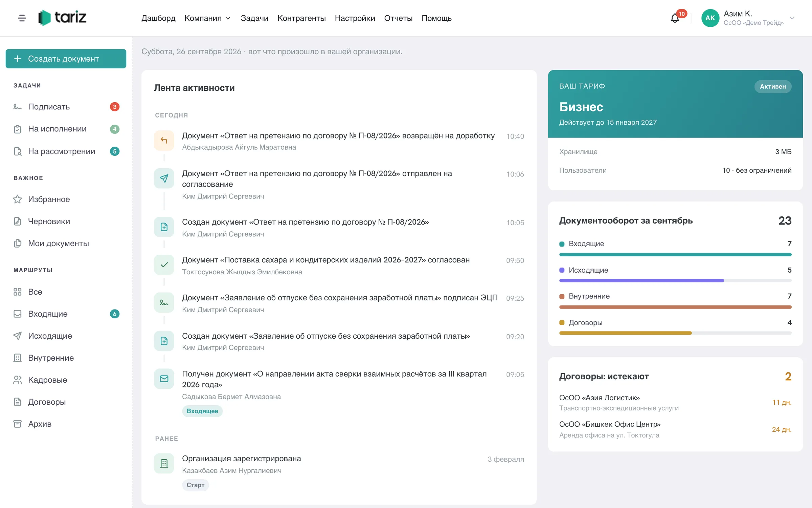Open the Отчеты menu item
The image size is (812, 508).
pos(398,18)
